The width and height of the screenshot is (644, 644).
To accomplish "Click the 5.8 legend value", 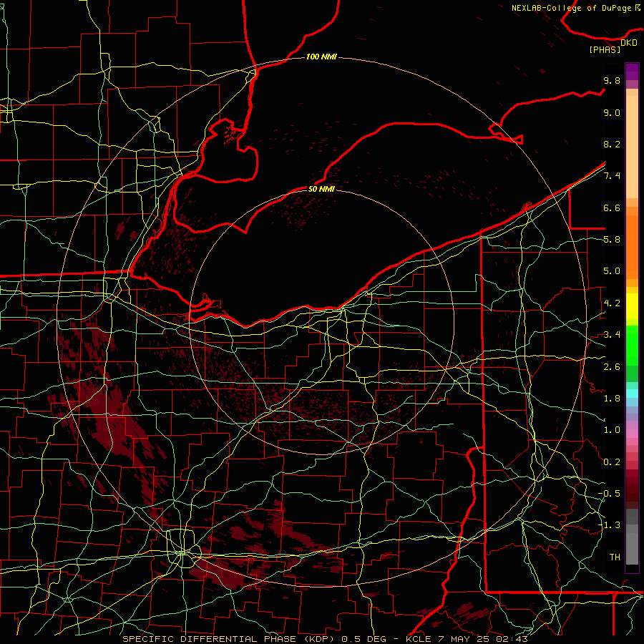I will (x=612, y=240).
